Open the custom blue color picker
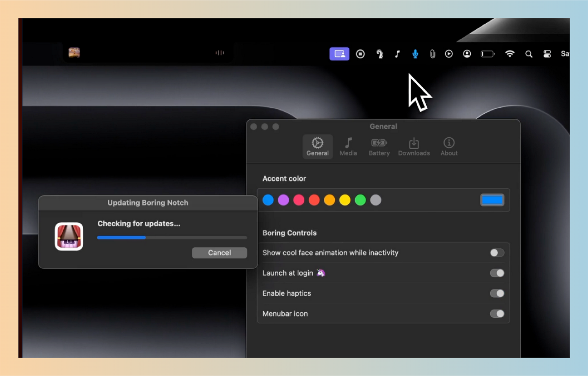Viewport: 588px width, 376px height. point(492,200)
